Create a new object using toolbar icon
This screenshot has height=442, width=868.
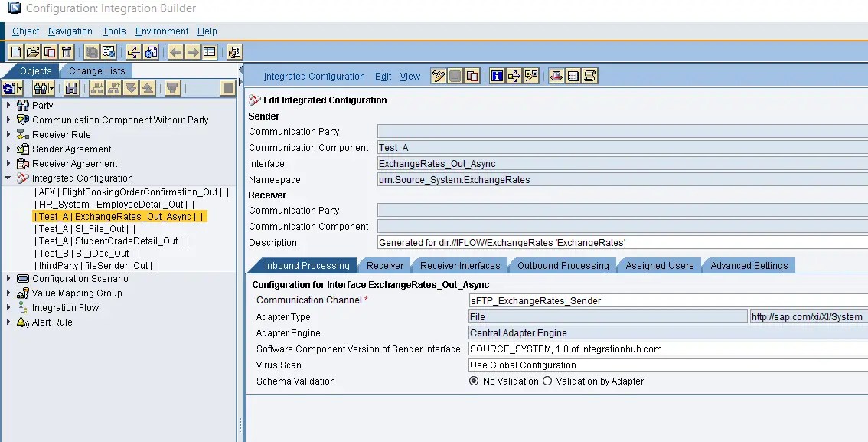[15, 51]
